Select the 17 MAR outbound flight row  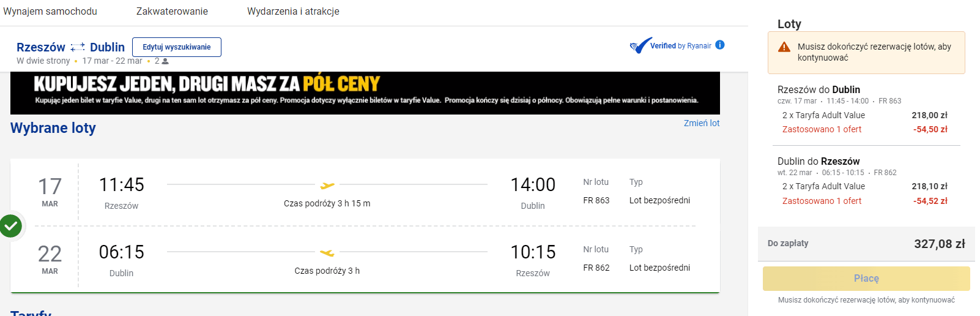[x=365, y=192]
